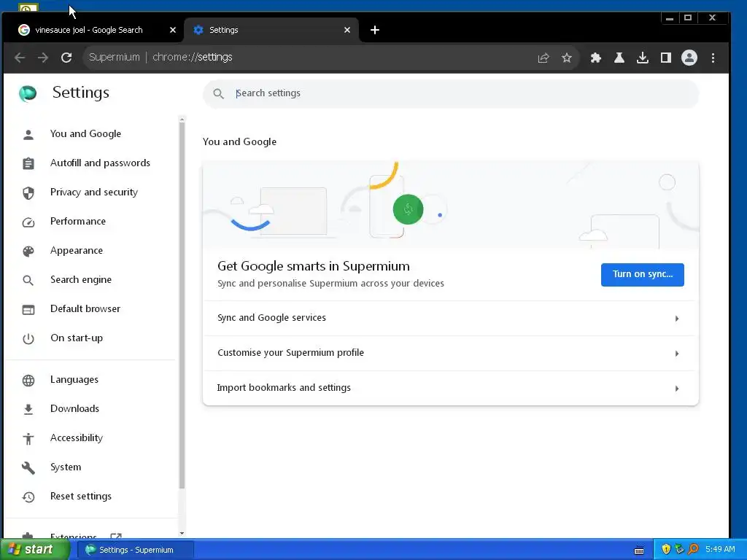Screen dimensions: 747x560
Task: Click the shield icon for Privacy
Action: pyautogui.click(x=28, y=192)
